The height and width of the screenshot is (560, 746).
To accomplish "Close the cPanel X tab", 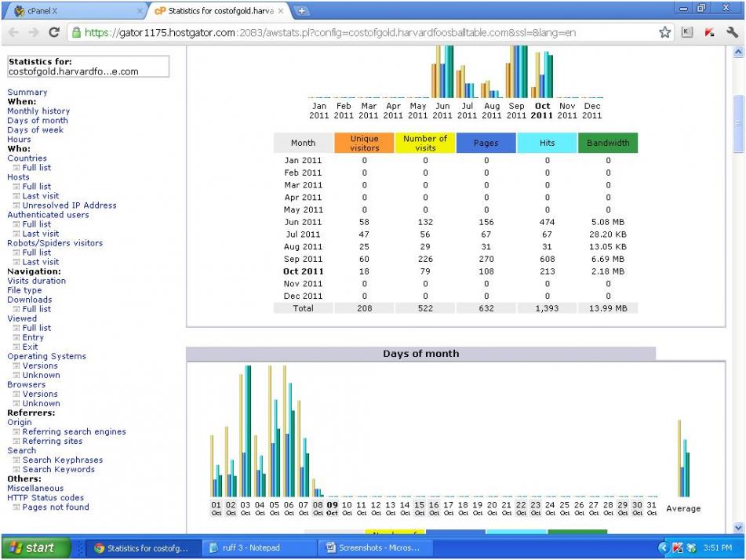I will [x=140, y=12].
